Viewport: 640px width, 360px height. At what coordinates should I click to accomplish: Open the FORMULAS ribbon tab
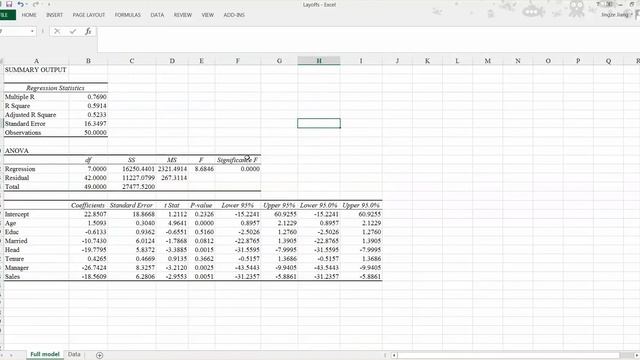(x=127, y=15)
